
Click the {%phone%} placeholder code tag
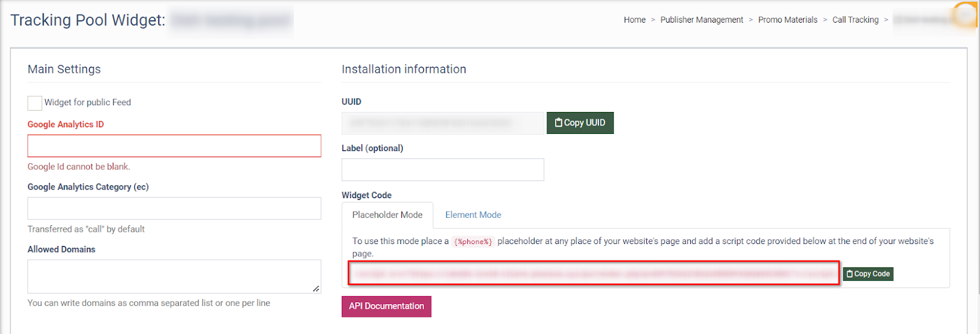pyautogui.click(x=473, y=242)
